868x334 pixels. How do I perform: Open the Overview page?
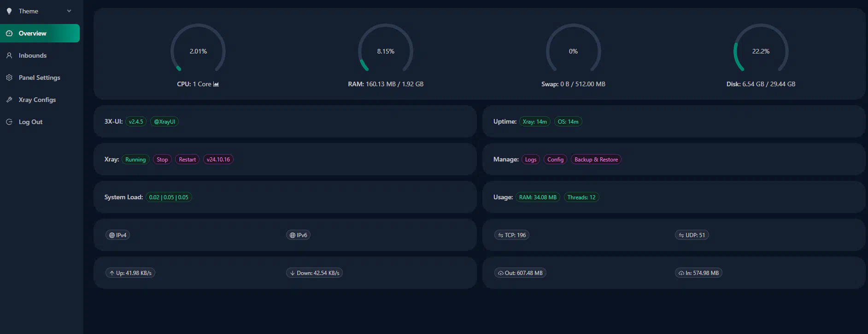pyautogui.click(x=40, y=33)
